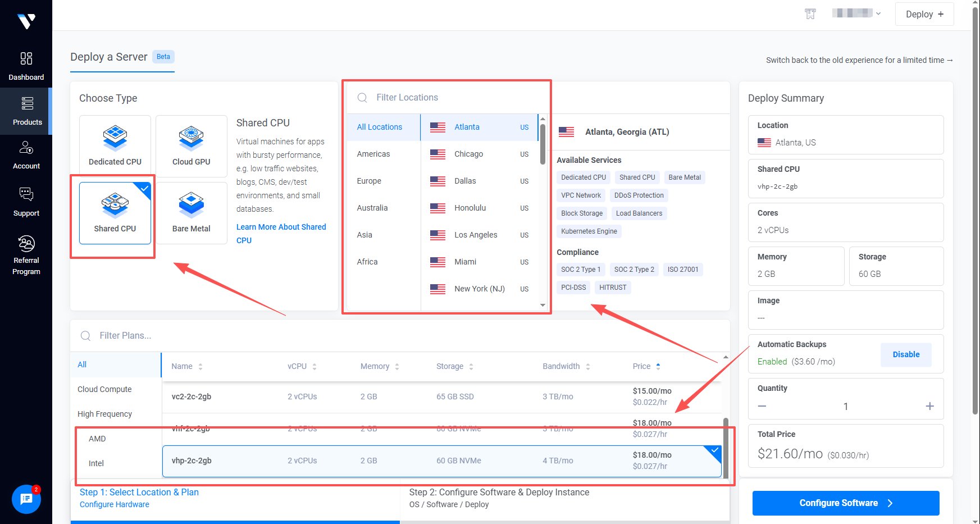980x524 pixels.
Task: Increase quantity with the plus icon
Action: [x=930, y=406]
